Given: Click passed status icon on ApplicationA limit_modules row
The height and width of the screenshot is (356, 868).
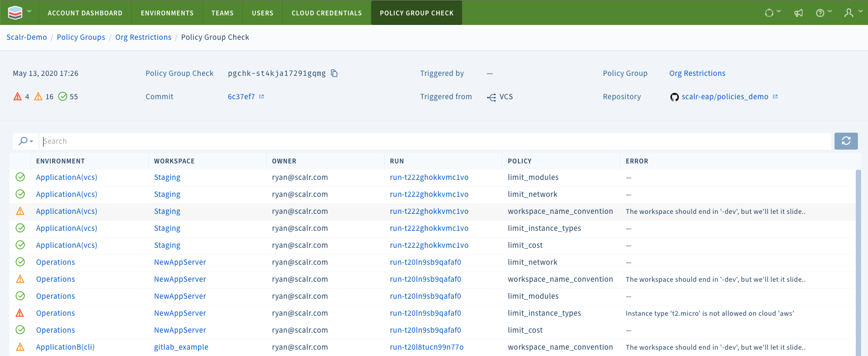Looking at the screenshot, I should (20, 177).
